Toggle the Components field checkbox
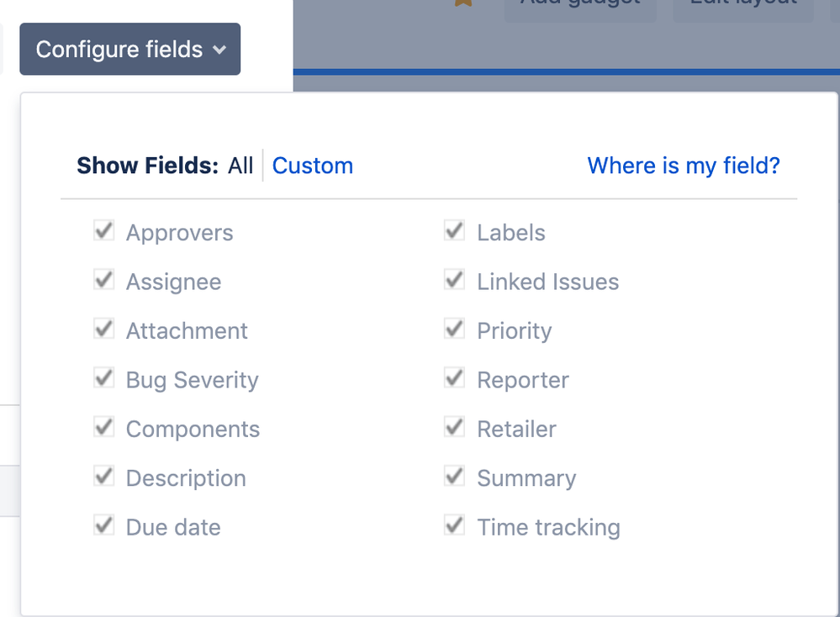The width and height of the screenshot is (840, 617). point(104,428)
